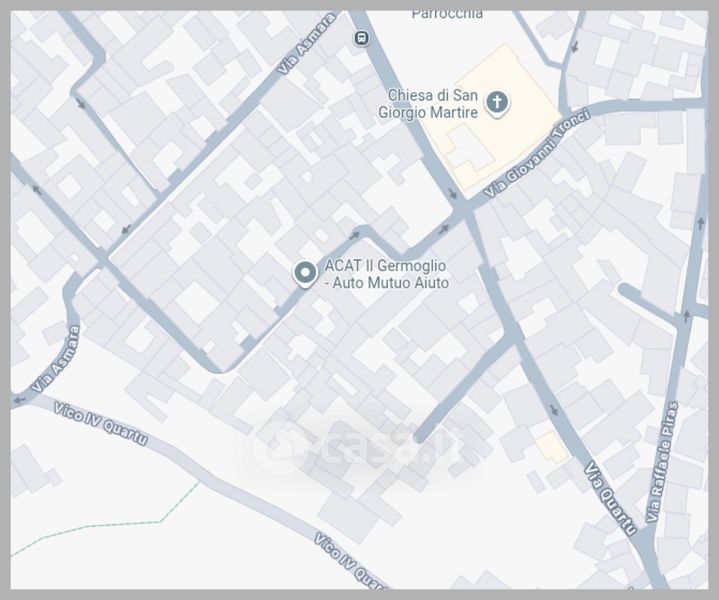The height and width of the screenshot is (600, 719).
Task: Select the Via Giovanni Tronci street label
Action: pos(537,154)
